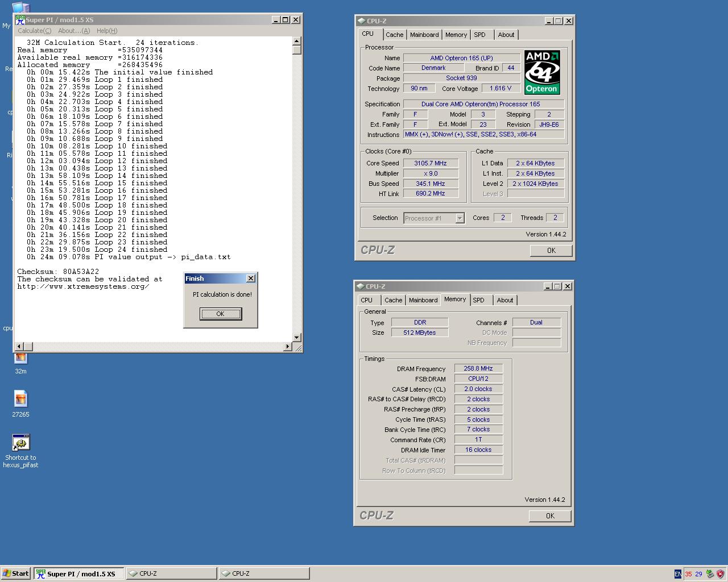
Task: Click the Channels # value Dual
Action: click(x=536, y=322)
